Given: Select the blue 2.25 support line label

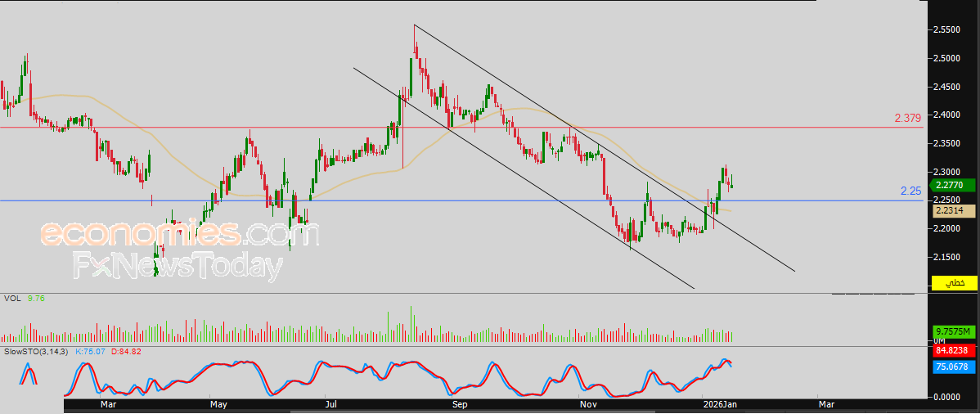Looking at the screenshot, I should (x=911, y=191).
